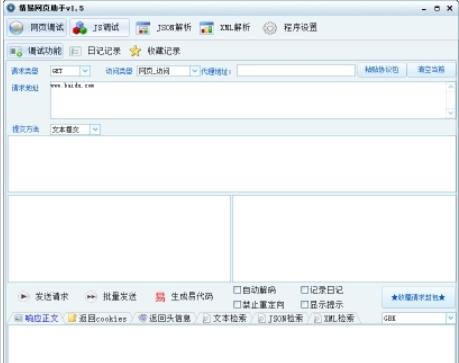The image size is (459, 363).
Task: Close the application window
Action: 450,8
